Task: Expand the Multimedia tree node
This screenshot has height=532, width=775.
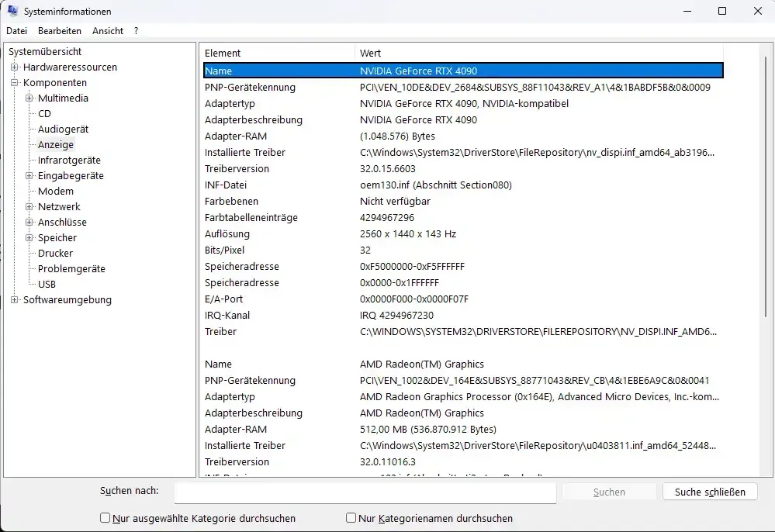Action: [x=29, y=98]
